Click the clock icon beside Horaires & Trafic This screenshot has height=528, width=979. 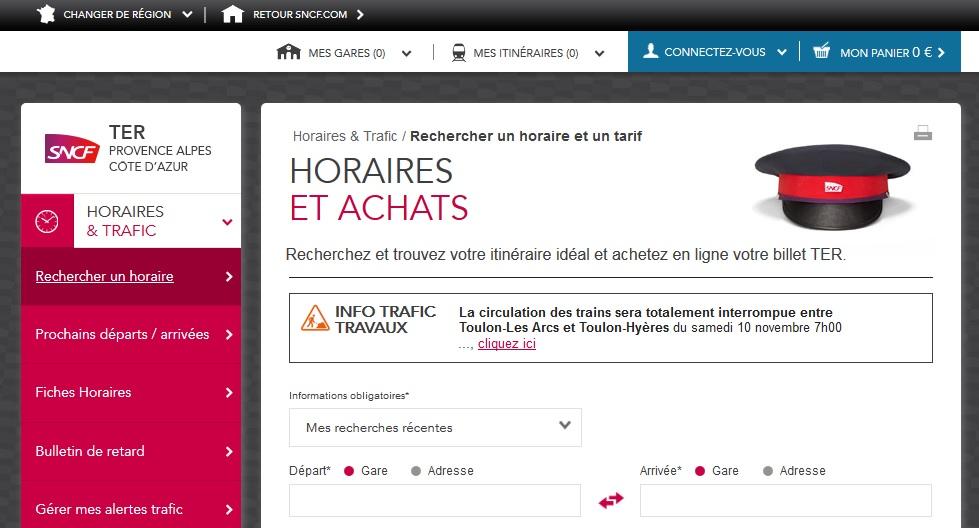coord(47,221)
